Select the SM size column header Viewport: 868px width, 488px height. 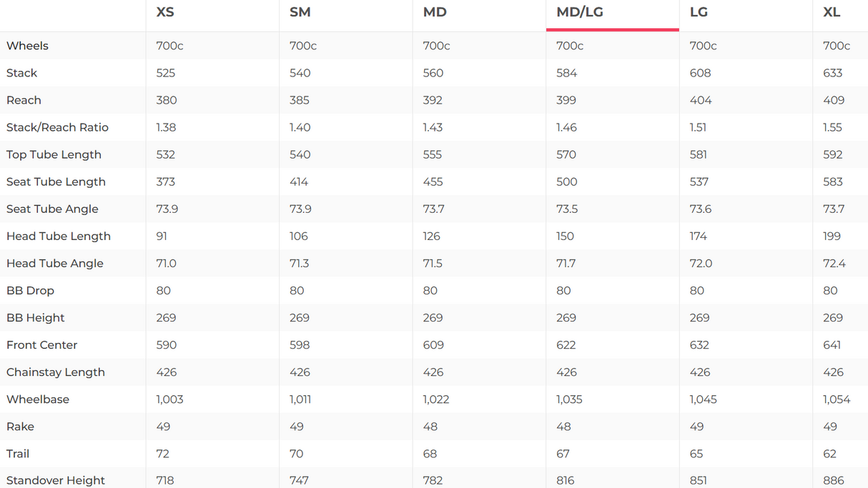300,12
